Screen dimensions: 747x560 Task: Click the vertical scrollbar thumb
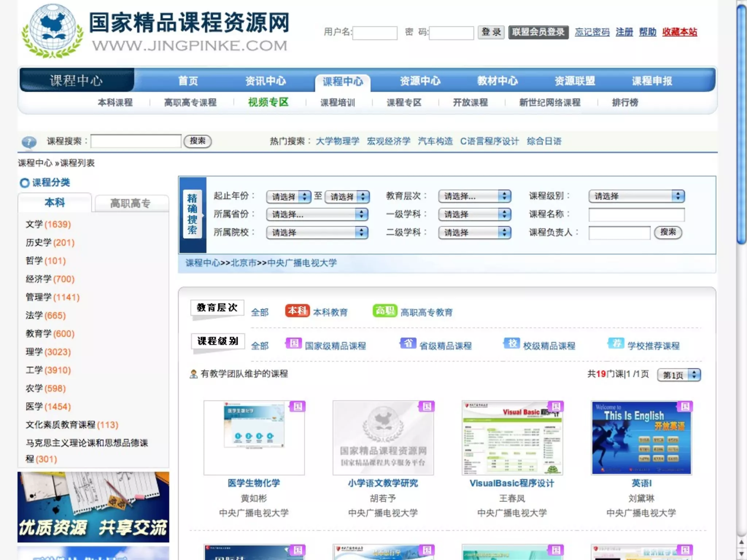(x=741, y=124)
